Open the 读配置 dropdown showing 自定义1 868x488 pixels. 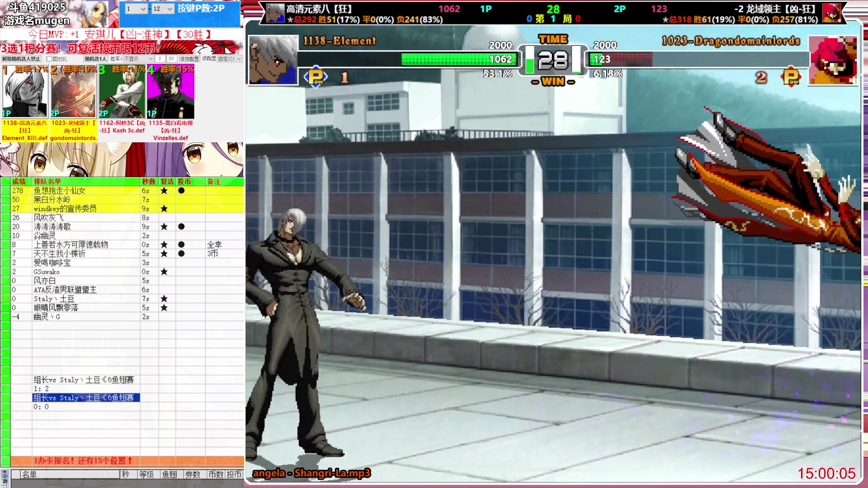coord(230,59)
